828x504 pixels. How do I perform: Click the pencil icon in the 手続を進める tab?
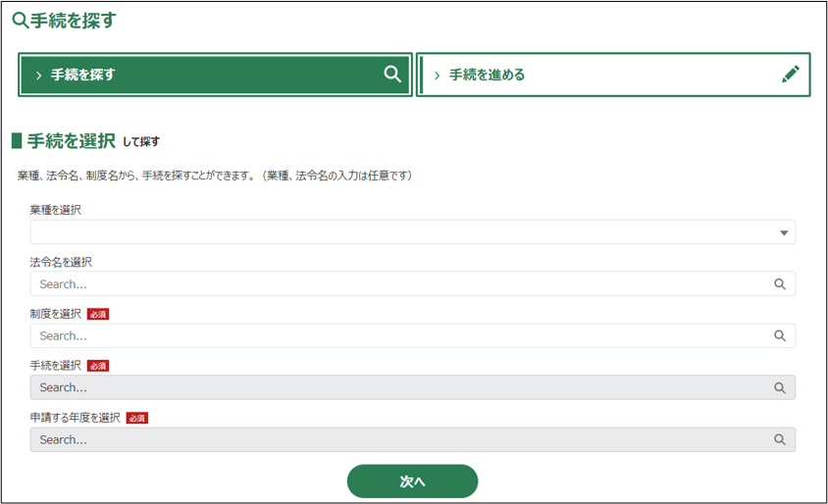point(791,75)
